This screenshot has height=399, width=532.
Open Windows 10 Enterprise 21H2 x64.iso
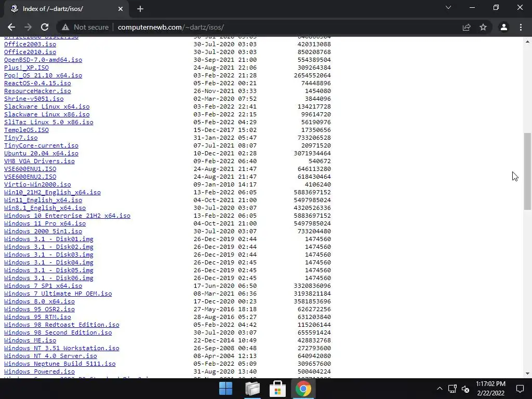[67, 216]
